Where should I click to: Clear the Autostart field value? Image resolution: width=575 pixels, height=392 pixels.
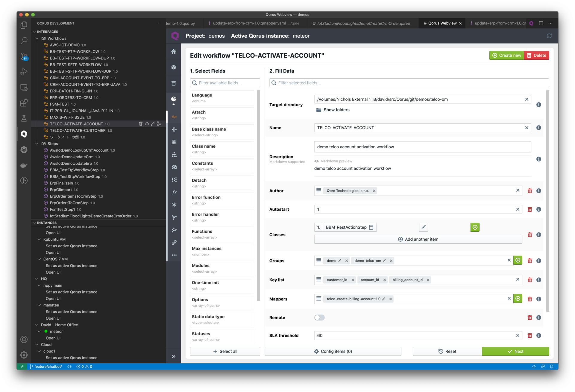518,209
